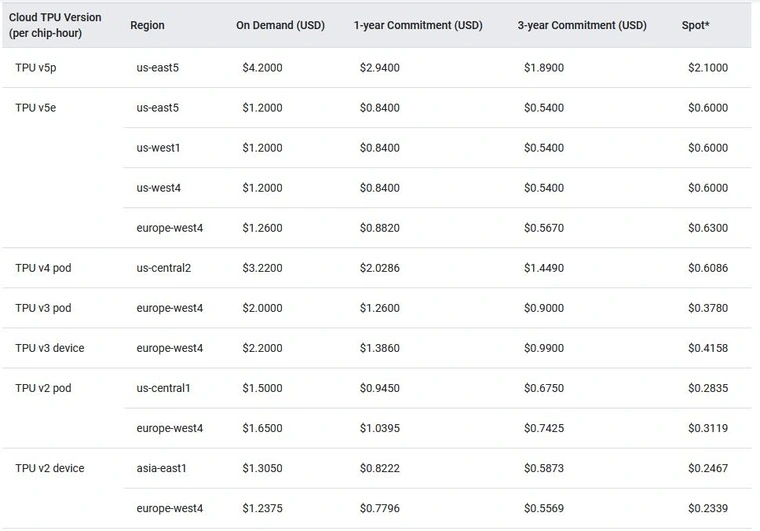760x531 pixels.
Task: Click the asia-east1 region cell
Action: click(x=162, y=468)
